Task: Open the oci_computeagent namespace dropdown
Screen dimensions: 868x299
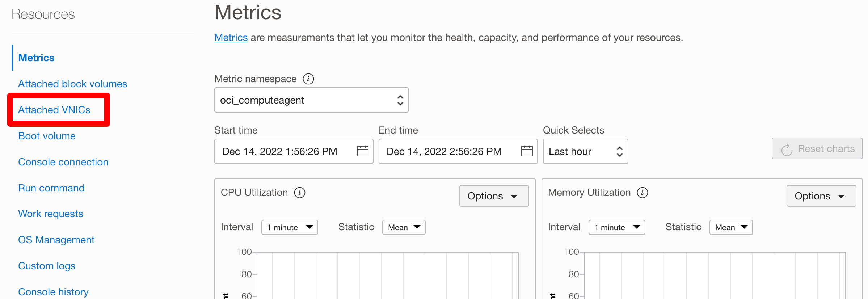Action: click(x=311, y=100)
